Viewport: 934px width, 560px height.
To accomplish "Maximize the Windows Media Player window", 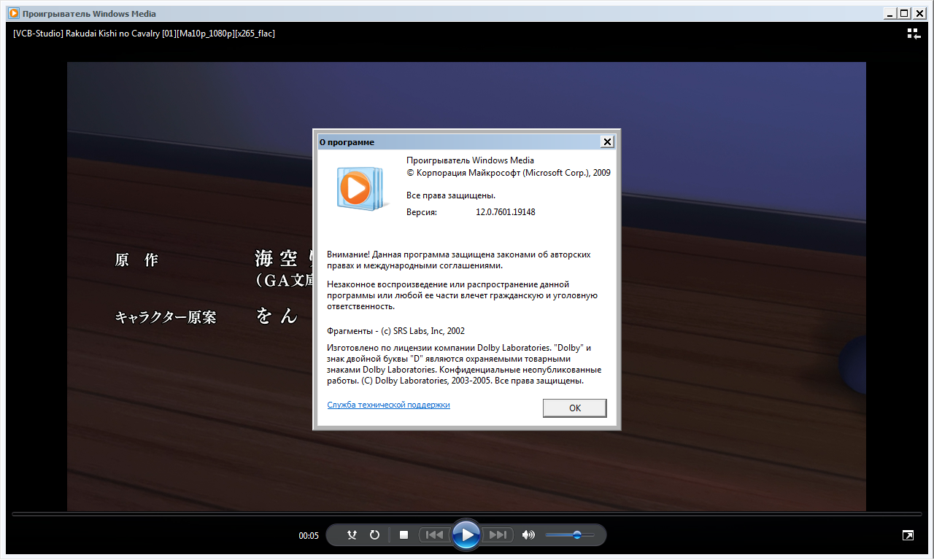I will click(904, 13).
